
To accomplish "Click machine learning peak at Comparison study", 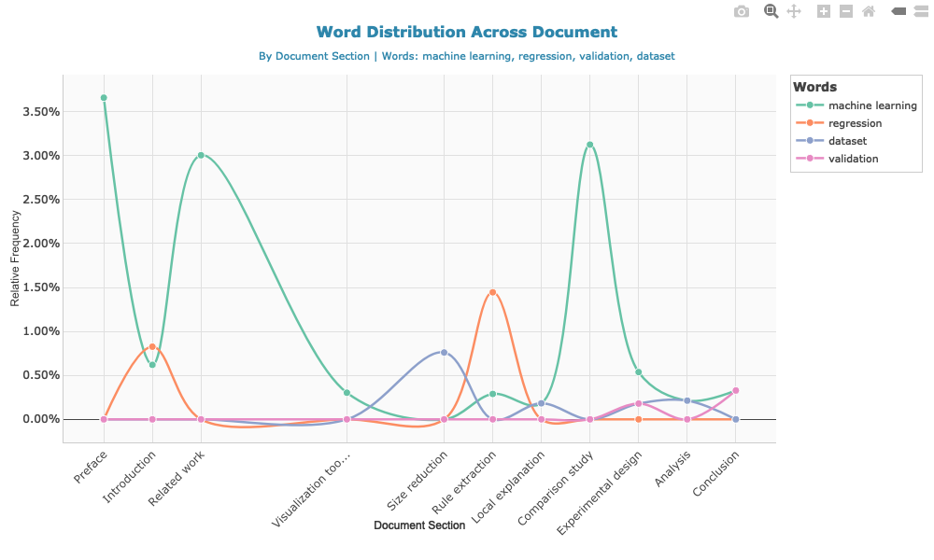I will coord(589,145).
